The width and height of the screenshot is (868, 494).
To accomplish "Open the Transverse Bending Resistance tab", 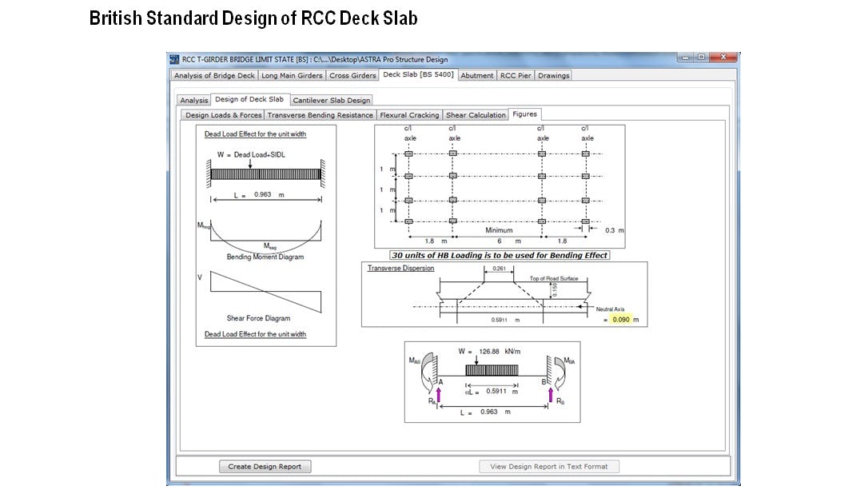I will tap(323, 114).
